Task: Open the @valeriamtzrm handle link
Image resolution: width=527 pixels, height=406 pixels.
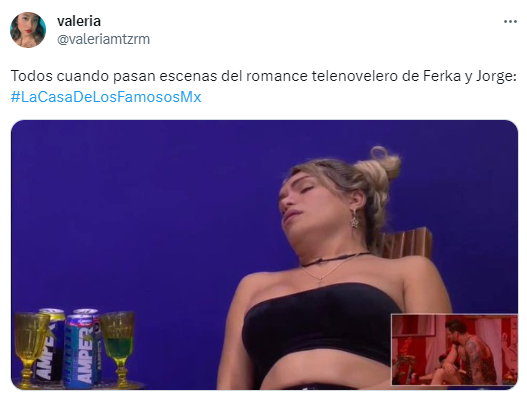Action: [104, 39]
